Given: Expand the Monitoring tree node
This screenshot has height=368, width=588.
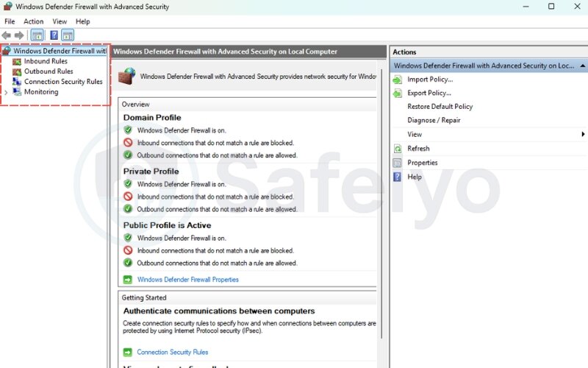Looking at the screenshot, I should click(7, 93).
